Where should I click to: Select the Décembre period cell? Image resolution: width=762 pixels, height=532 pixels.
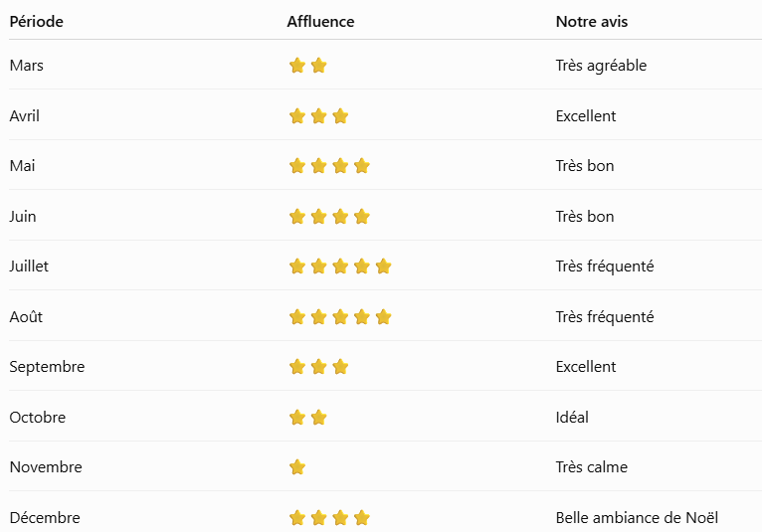point(45,518)
